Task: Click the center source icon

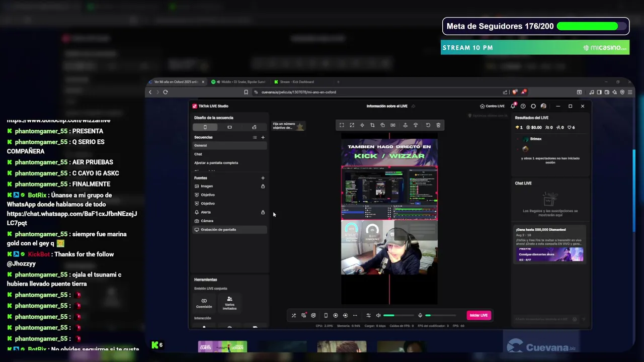Action: click(x=362, y=125)
